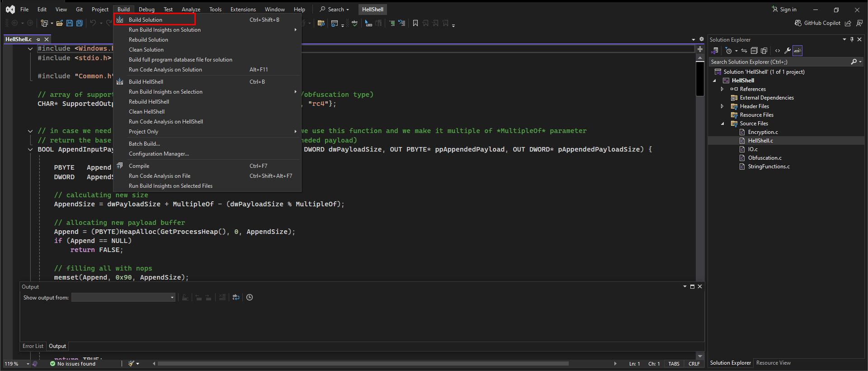Screen dimensions: 868x371
Task: Open the 119 % zoom level dropdown
Action: tap(28, 364)
